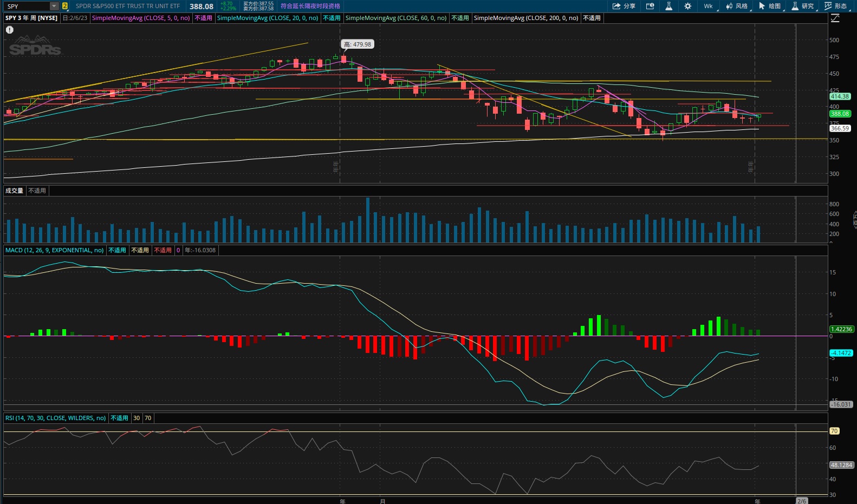The width and height of the screenshot is (857, 504).
Task: Click the 成交量 volume panel label
Action: click(x=15, y=191)
